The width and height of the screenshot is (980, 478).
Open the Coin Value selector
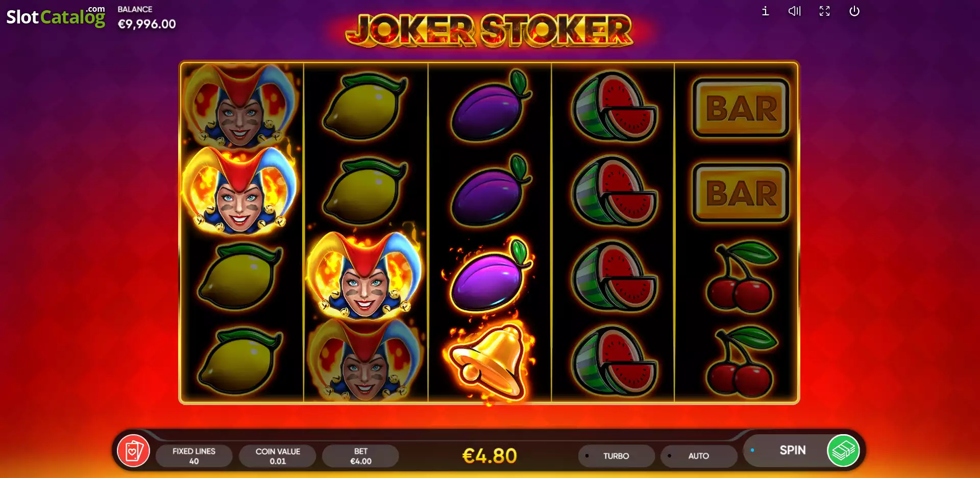278,456
